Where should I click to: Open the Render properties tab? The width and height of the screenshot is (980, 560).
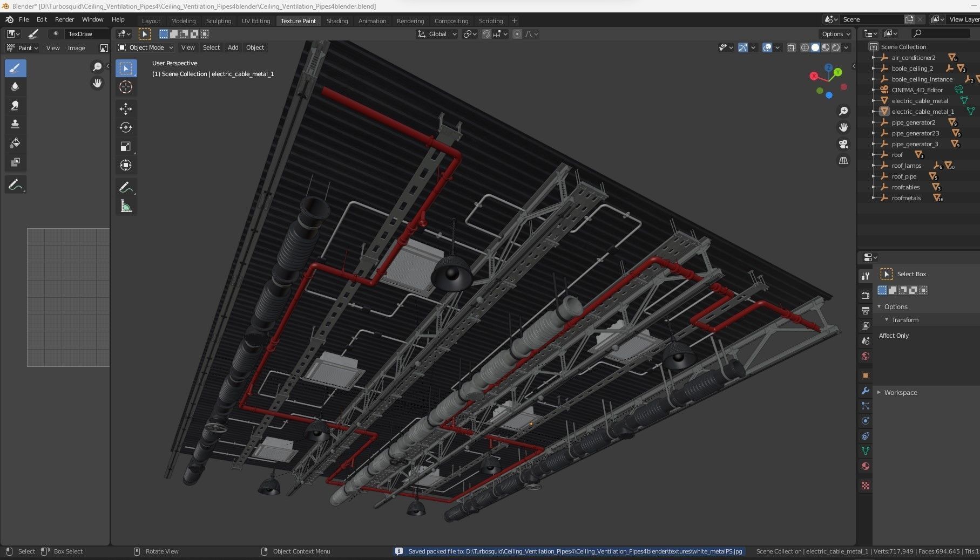click(866, 295)
